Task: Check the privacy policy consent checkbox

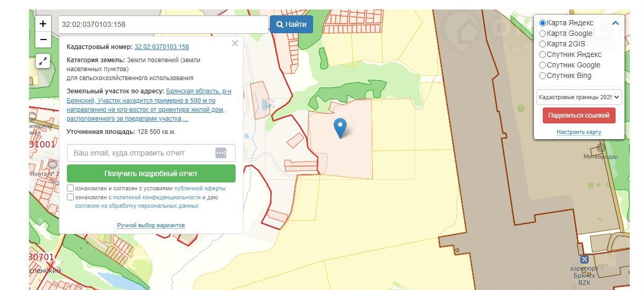Action: [x=71, y=197]
